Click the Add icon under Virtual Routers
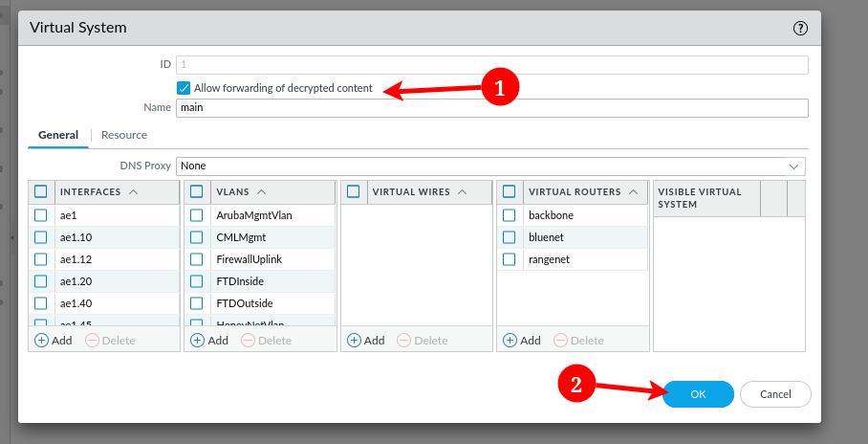868x444 pixels. (510, 340)
